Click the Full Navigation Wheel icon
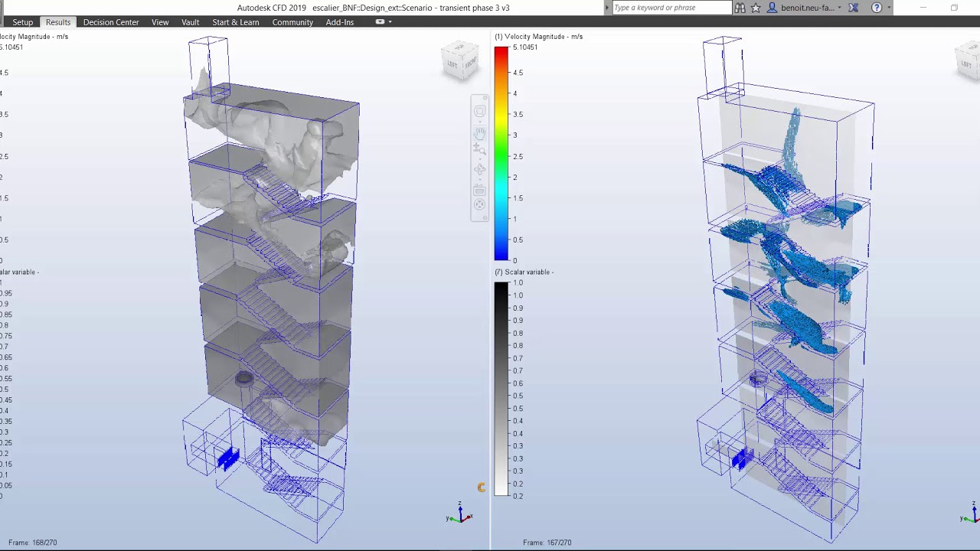The image size is (980, 551). click(x=479, y=112)
